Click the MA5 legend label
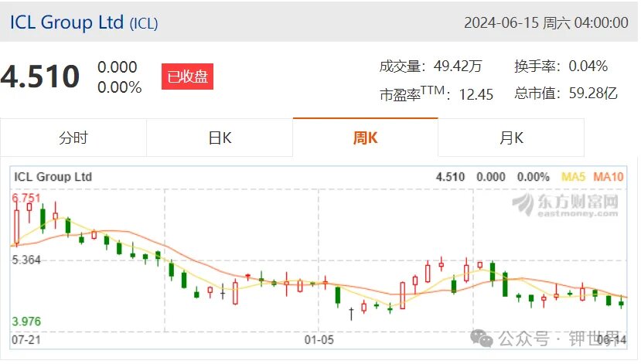This screenshot has height=364, width=641. [x=573, y=177]
